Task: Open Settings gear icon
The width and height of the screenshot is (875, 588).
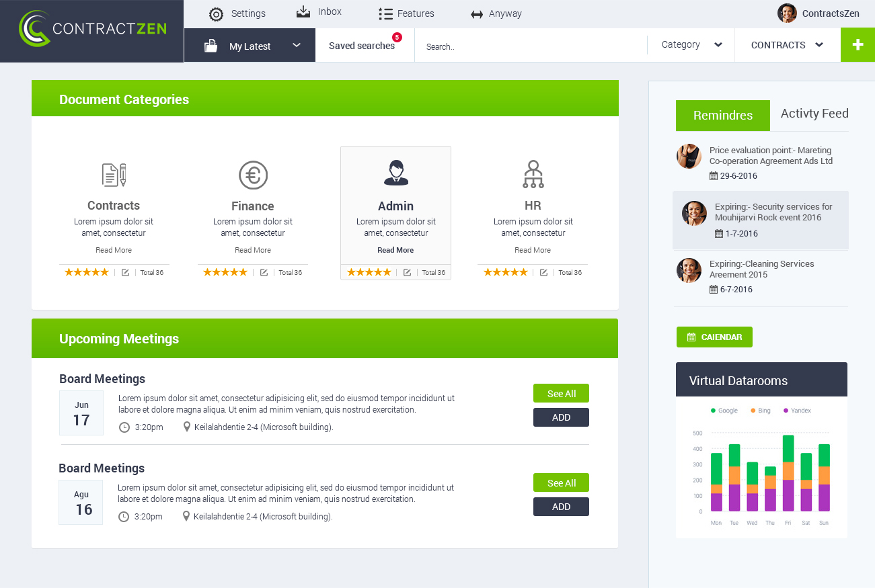Action: [x=216, y=14]
